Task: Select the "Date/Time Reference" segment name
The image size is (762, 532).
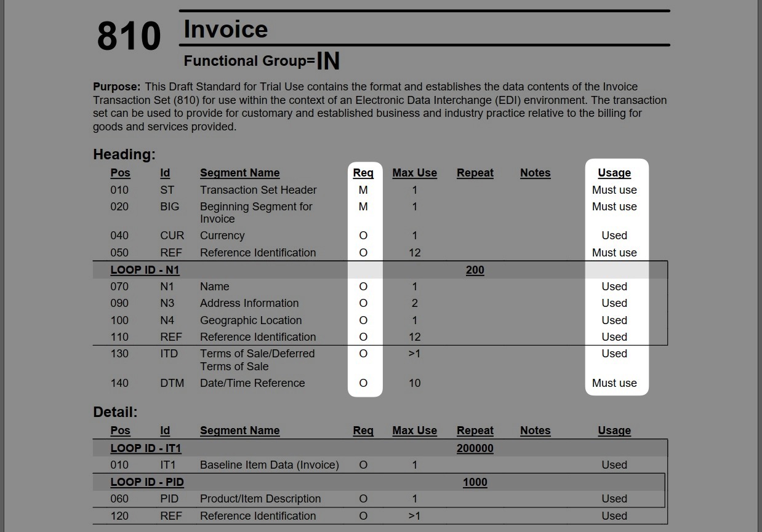Action: click(252, 383)
